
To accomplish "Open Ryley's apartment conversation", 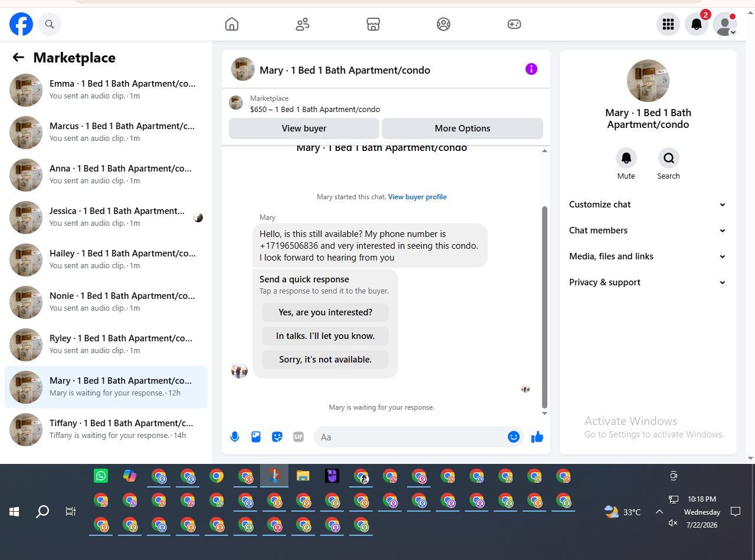I will coord(106,345).
